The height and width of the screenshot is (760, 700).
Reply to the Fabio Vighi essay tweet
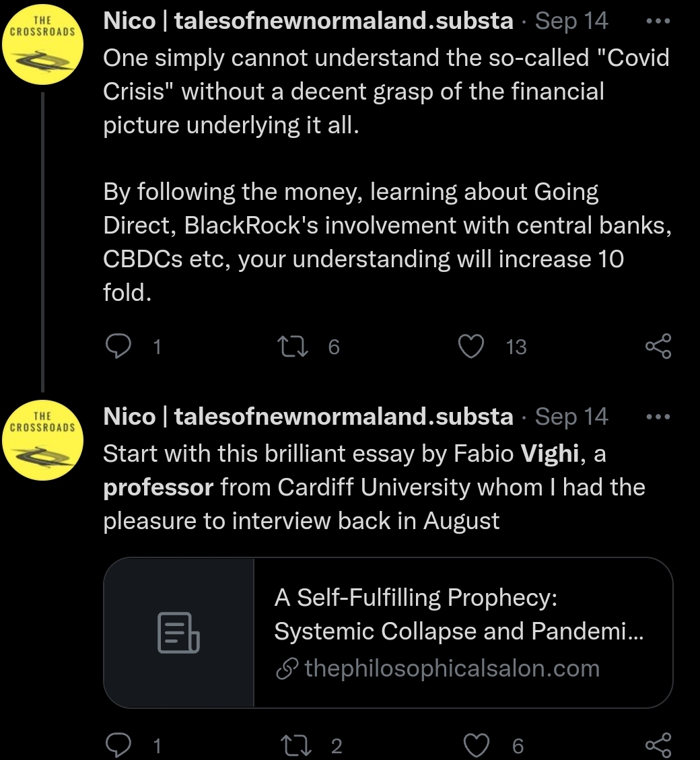119,745
